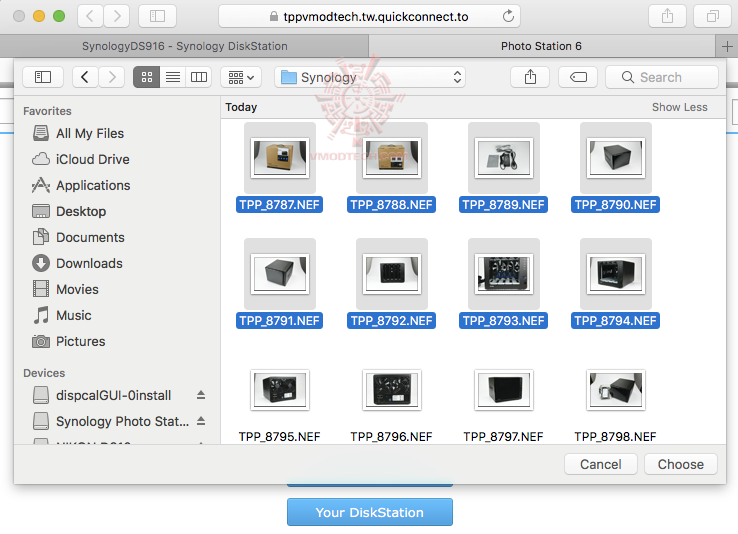Toggle the file dialog sidebar button
The width and height of the screenshot is (738, 534).
pyautogui.click(x=43, y=77)
